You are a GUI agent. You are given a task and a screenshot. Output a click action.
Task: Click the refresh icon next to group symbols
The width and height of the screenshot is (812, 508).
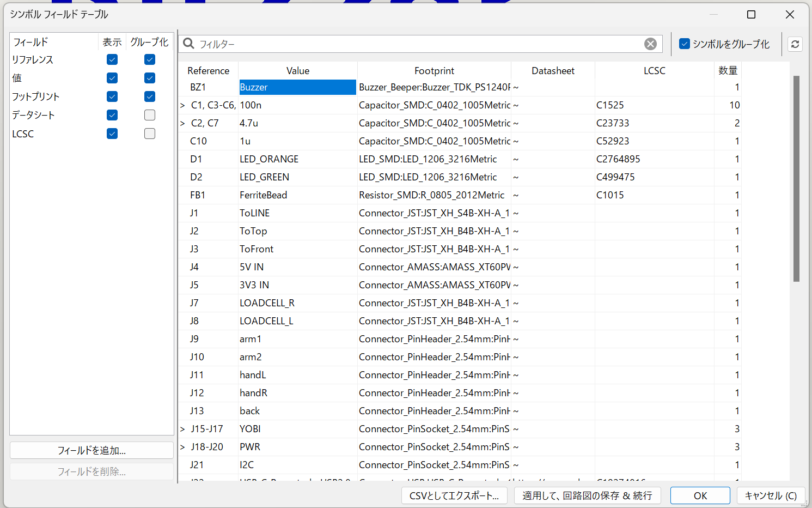[795, 44]
